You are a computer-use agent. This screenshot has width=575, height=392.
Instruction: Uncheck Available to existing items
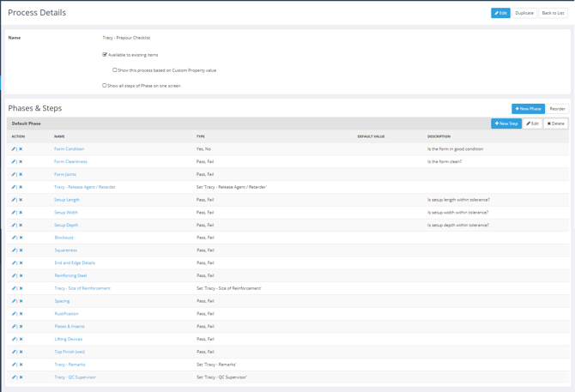tap(105, 55)
